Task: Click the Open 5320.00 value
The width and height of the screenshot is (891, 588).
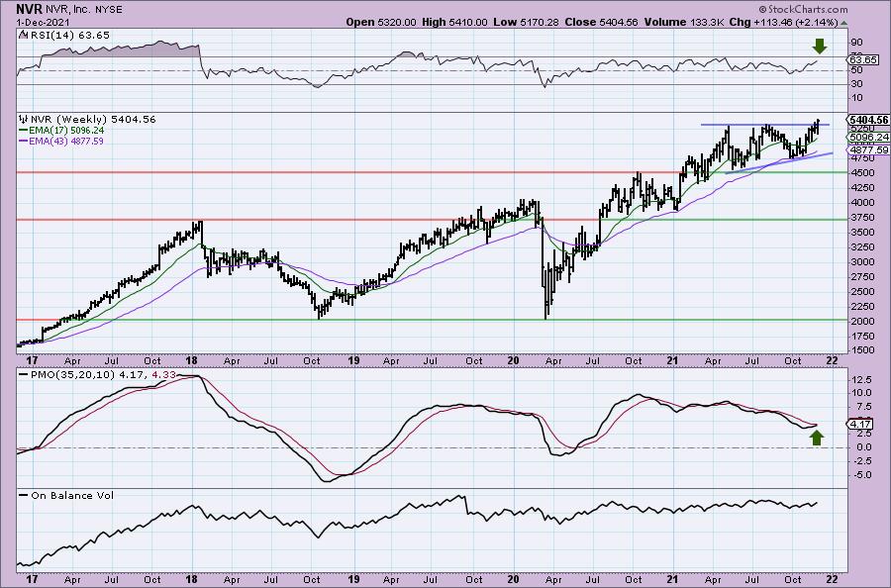Action: pyautogui.click(x=381, y=22)
